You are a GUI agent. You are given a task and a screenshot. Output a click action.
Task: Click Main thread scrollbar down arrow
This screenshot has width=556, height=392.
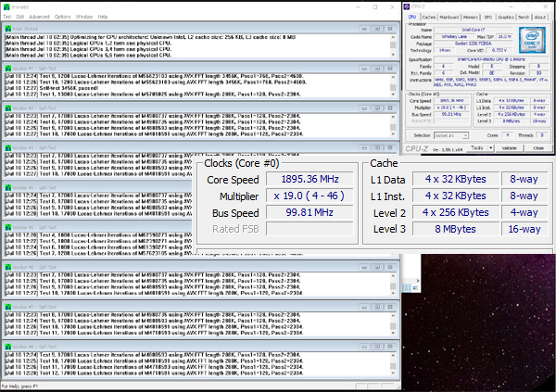pos(393,55)
